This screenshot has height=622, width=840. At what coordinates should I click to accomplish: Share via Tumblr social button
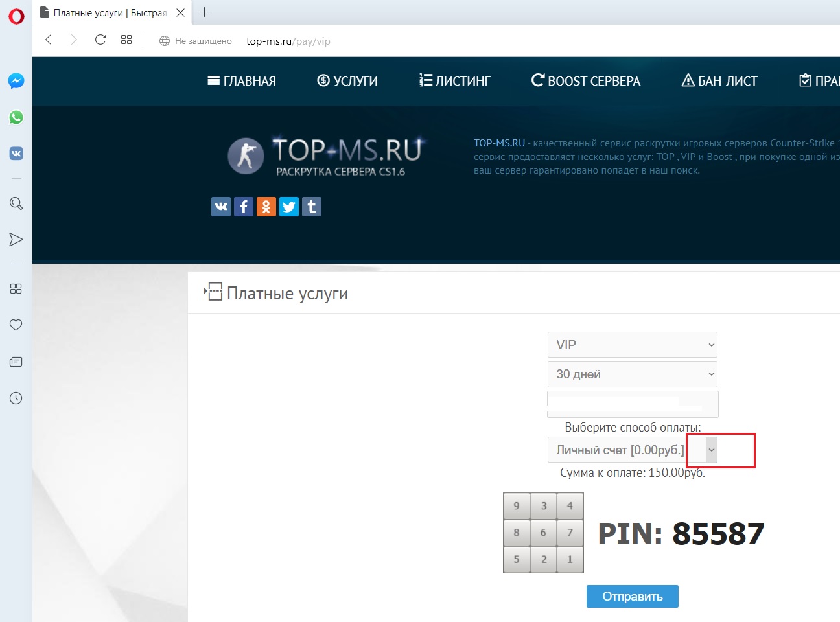click(x=312, y=207)
